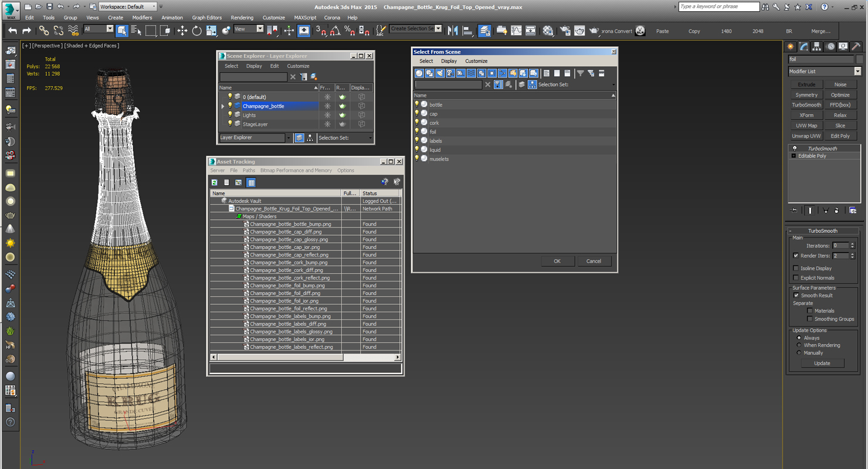The image size is (868, 469).
Task: Open Display menu in Select From Scene
Action: pyautogui.click(x=449, y=61)
